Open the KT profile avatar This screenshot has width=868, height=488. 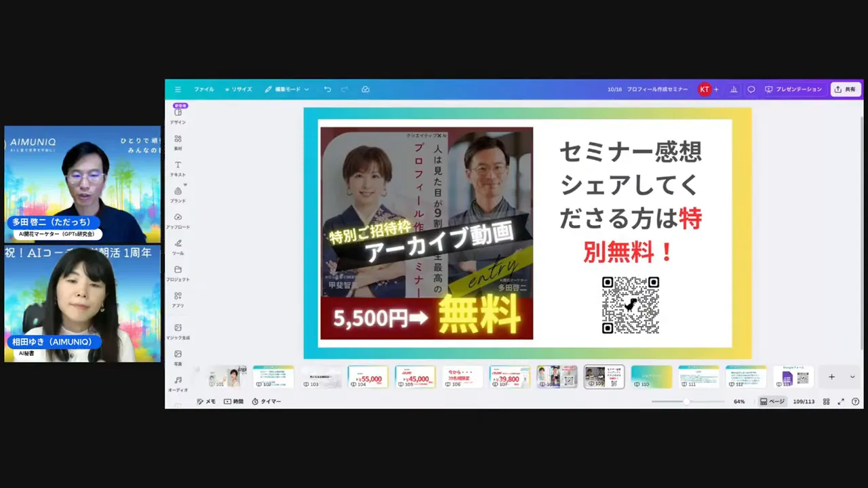(x=705, y=89)
